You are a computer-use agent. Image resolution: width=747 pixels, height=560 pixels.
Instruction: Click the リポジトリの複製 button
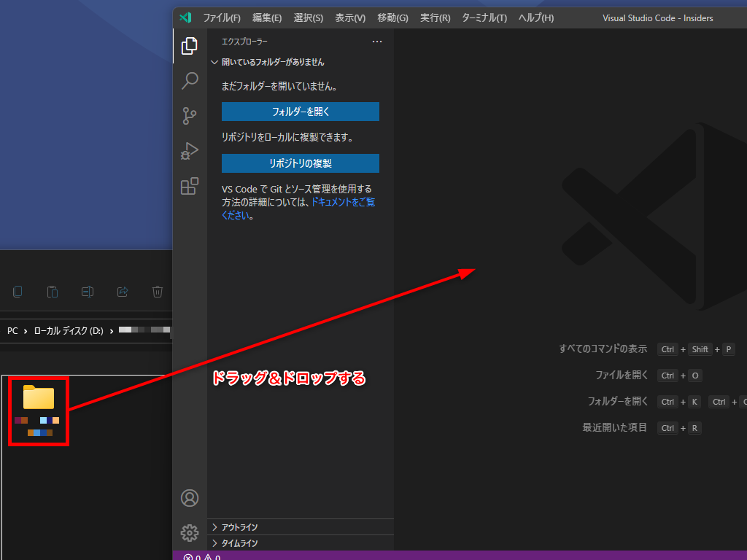coord(301,163)
